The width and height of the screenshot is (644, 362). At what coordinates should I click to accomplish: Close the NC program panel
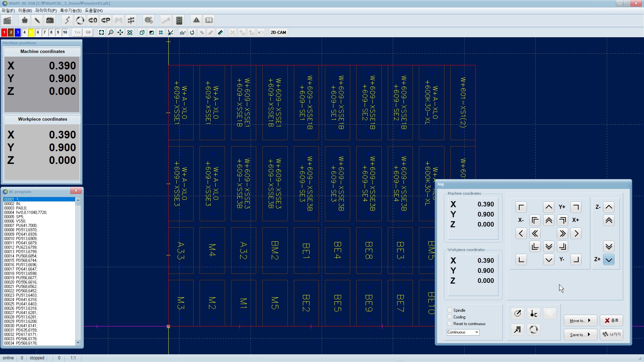(x=76, y=191)
